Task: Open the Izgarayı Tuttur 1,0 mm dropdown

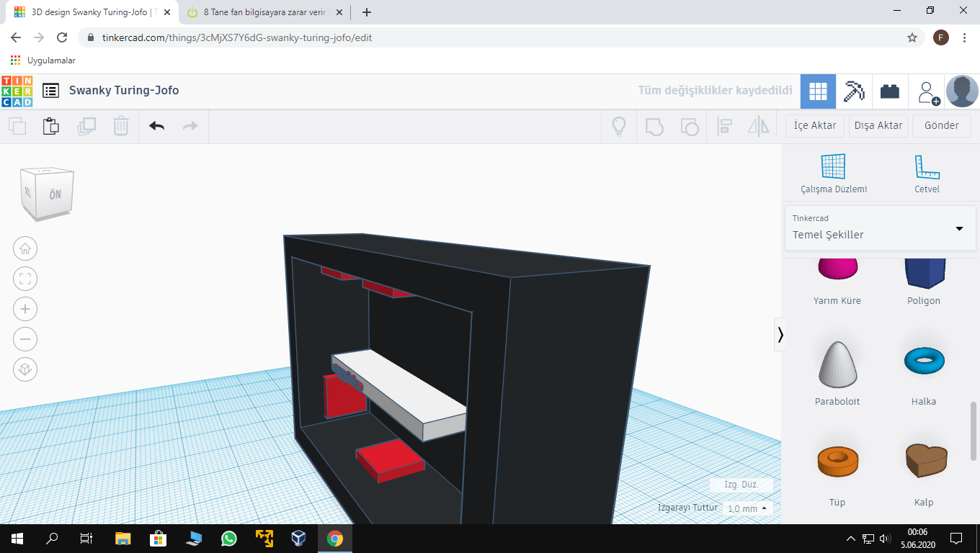Action: point(747,508)
